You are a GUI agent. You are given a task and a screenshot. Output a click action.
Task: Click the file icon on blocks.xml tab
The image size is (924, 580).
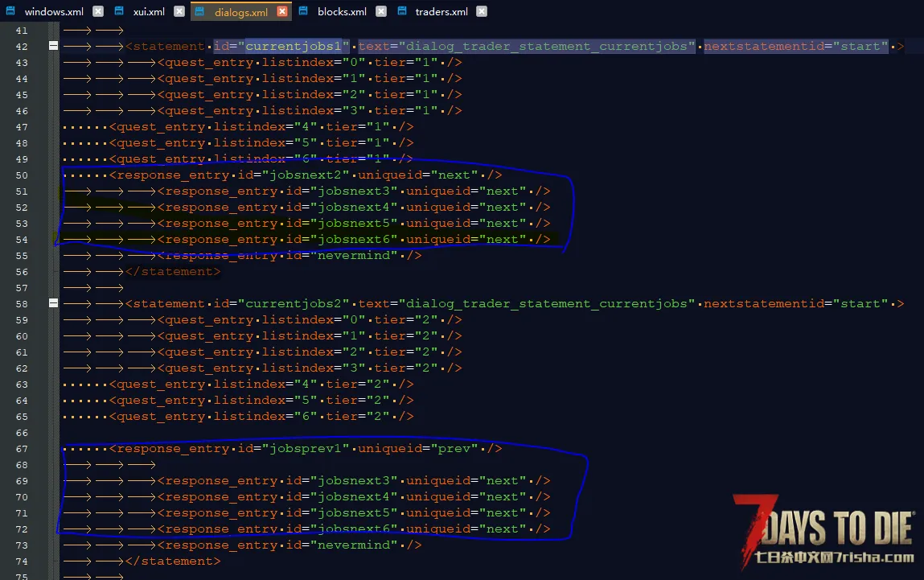click(304, 12)
